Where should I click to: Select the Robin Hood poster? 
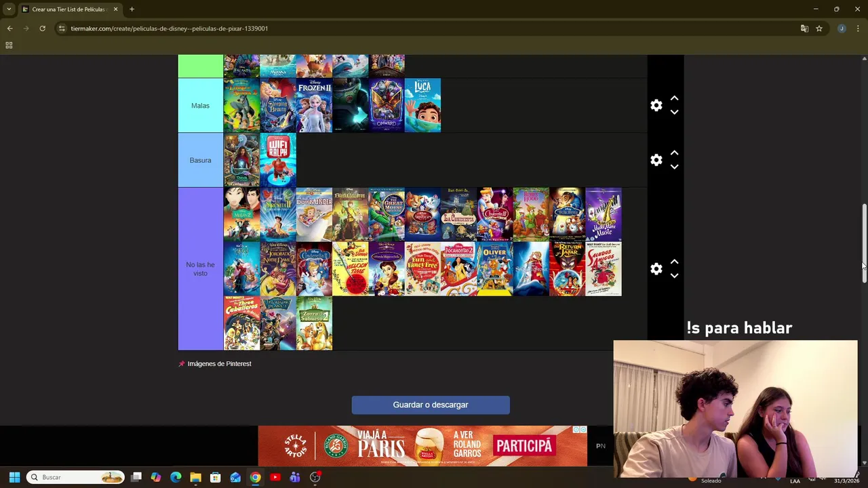pyautogui.click(x=531, y=214)
